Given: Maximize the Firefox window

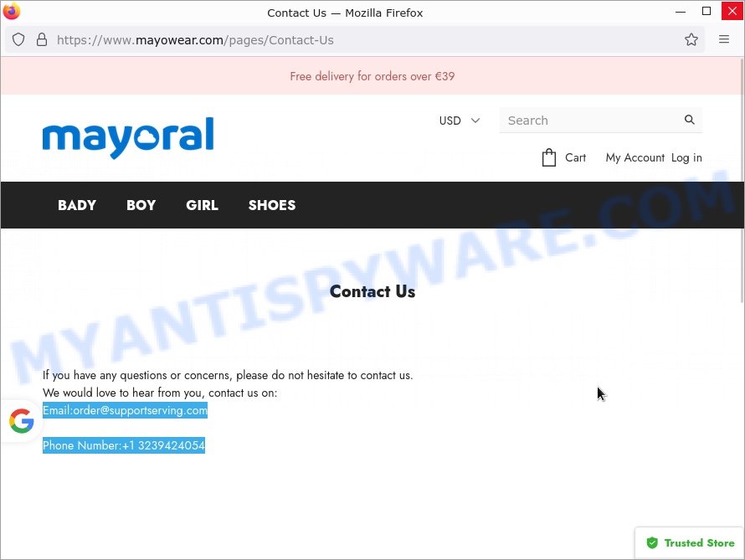Looking at the screenshot, I should pos(706,11).
